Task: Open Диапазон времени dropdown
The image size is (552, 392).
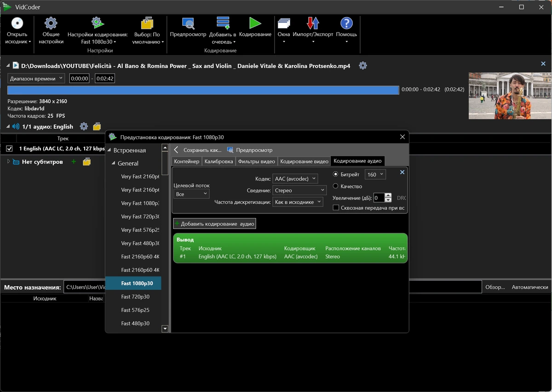Action: coord(36,79)
